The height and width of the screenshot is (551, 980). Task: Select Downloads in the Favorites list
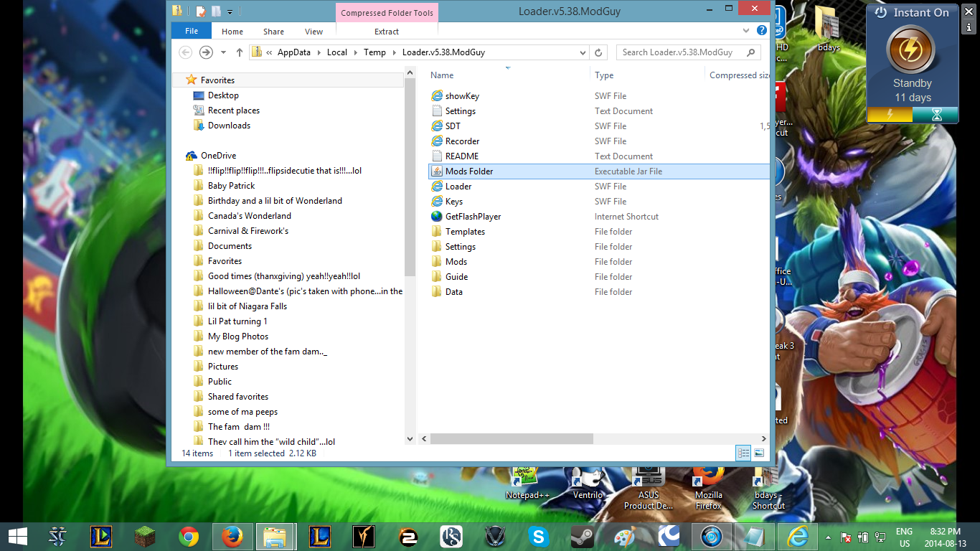pyautogui.click(x=229, y=126)
